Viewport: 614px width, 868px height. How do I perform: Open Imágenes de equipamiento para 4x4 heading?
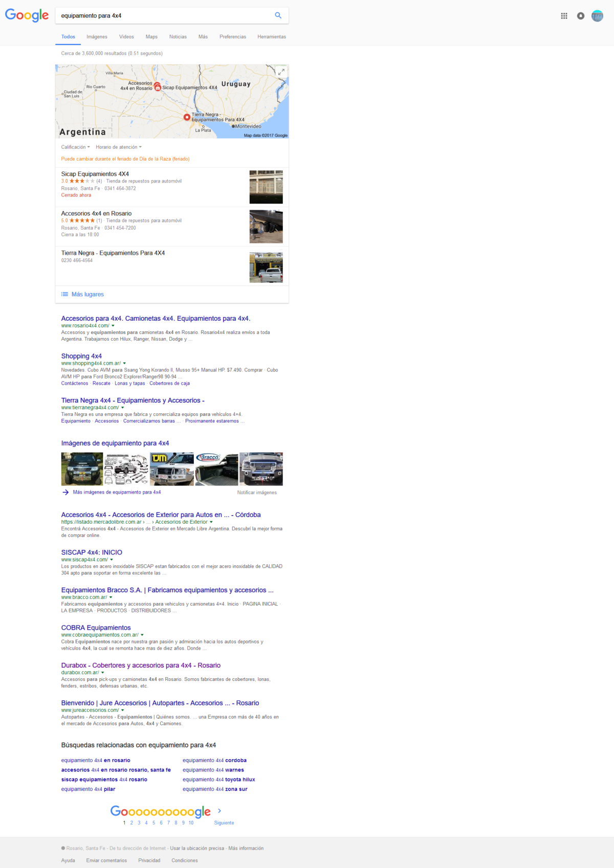(x=115, y=443)
